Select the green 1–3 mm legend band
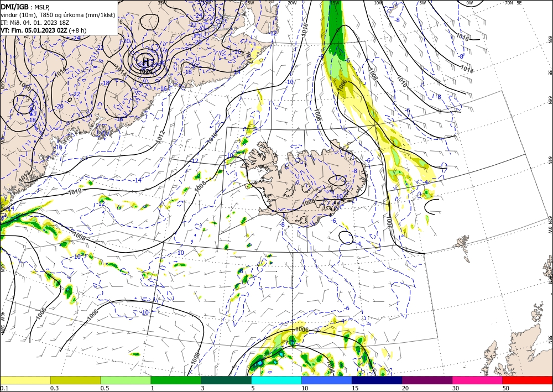 click(x=176, y=380)
